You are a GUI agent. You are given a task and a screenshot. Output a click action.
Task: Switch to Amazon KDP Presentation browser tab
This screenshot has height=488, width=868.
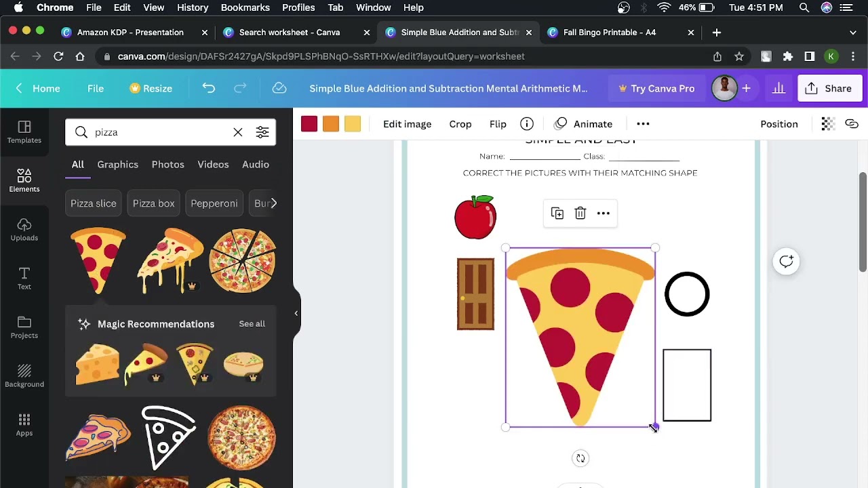(130, 32)
